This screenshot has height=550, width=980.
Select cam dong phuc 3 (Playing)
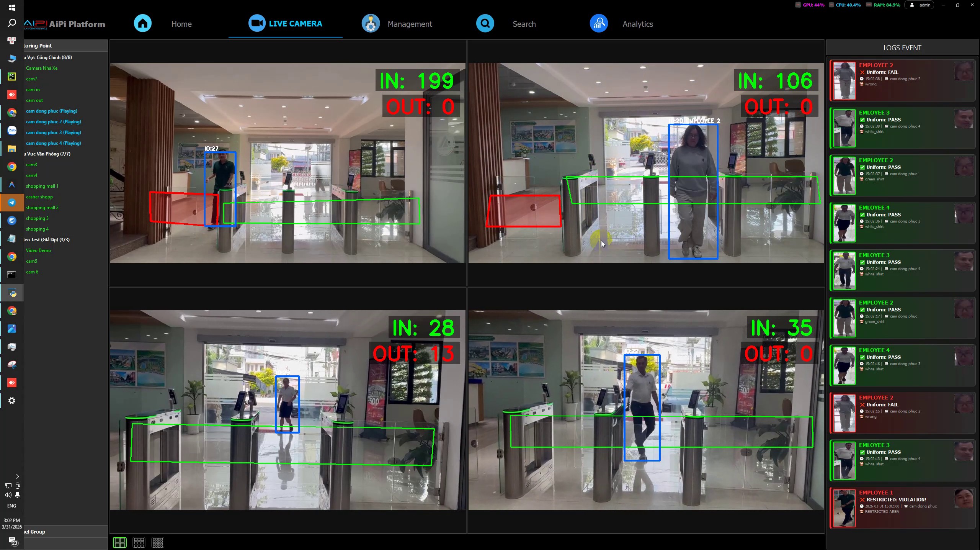click(x=54, y=132)
